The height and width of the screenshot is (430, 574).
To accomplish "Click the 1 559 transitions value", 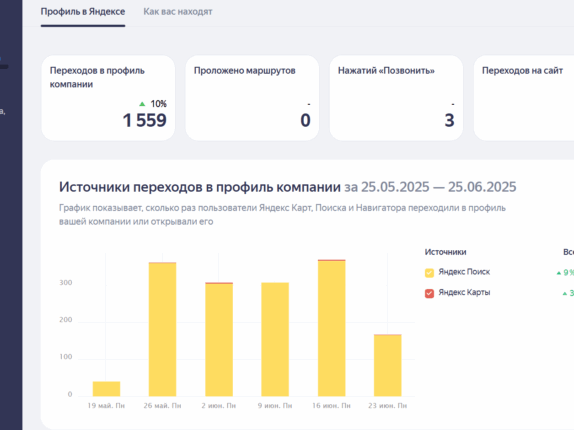I will click(x=145, y=120).
